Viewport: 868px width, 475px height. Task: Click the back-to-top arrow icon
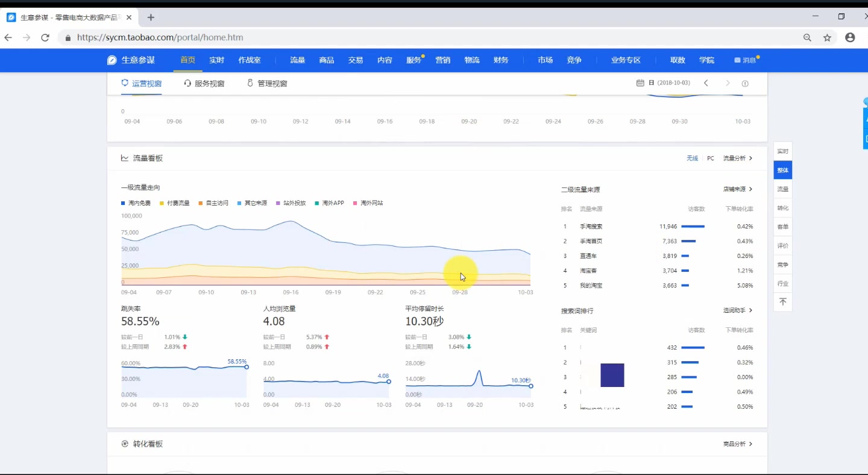click(782, 302)
